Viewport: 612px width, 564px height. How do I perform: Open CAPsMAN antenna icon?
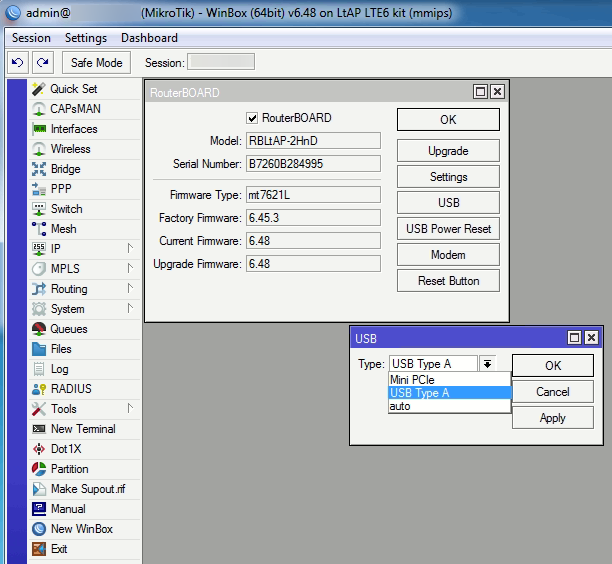39,109
